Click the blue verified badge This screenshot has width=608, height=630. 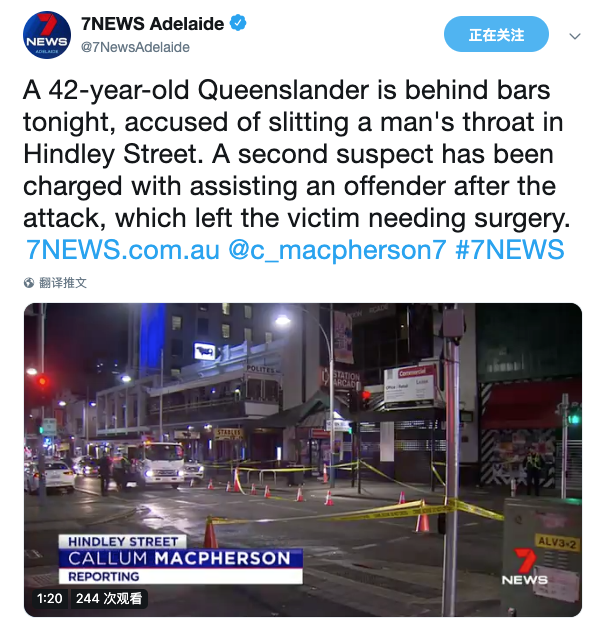pos(238,22)
